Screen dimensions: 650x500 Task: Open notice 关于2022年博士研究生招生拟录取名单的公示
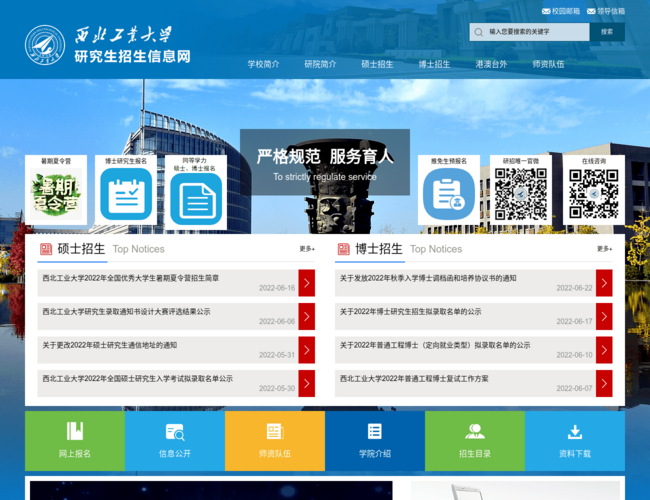coord(410,312)
